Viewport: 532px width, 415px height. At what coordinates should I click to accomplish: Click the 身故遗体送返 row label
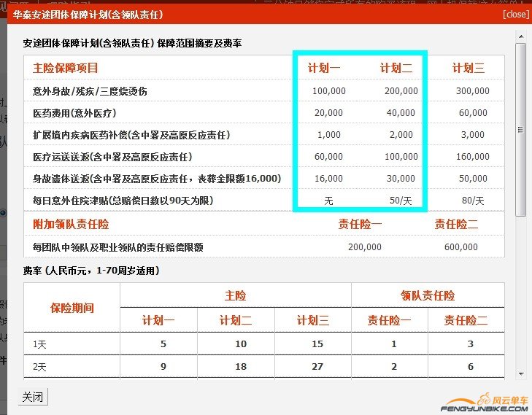(157, 179)
